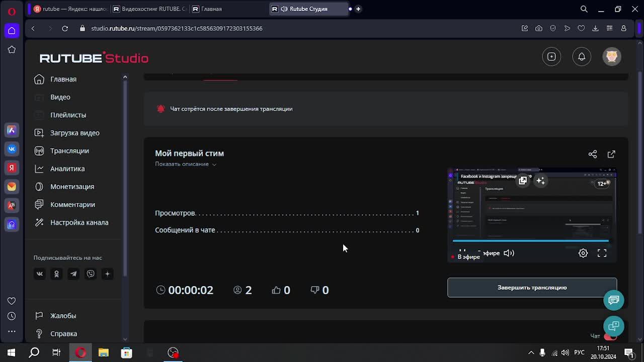
Task: Click the add video icon in header
Action: [x=551, y=57]
